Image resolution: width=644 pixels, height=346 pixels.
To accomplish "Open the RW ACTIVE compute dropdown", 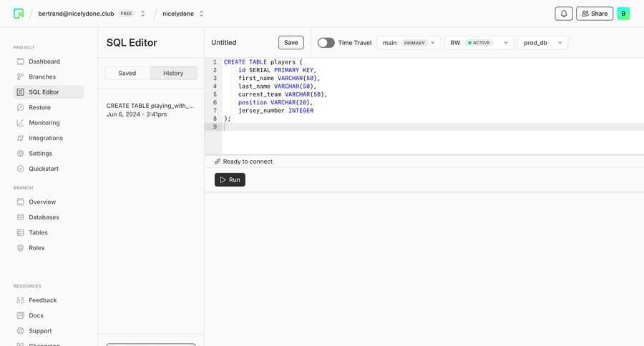I will (x=479, y=43).
